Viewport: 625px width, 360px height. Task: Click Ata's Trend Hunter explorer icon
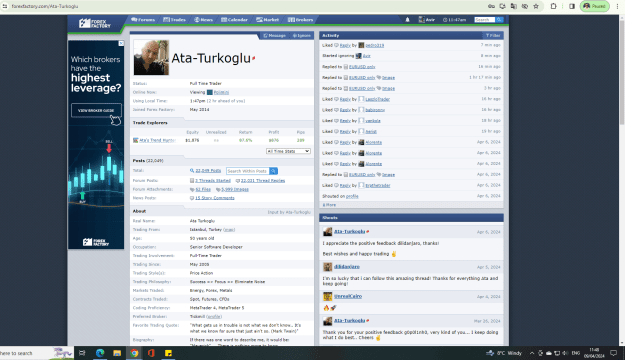136,140
